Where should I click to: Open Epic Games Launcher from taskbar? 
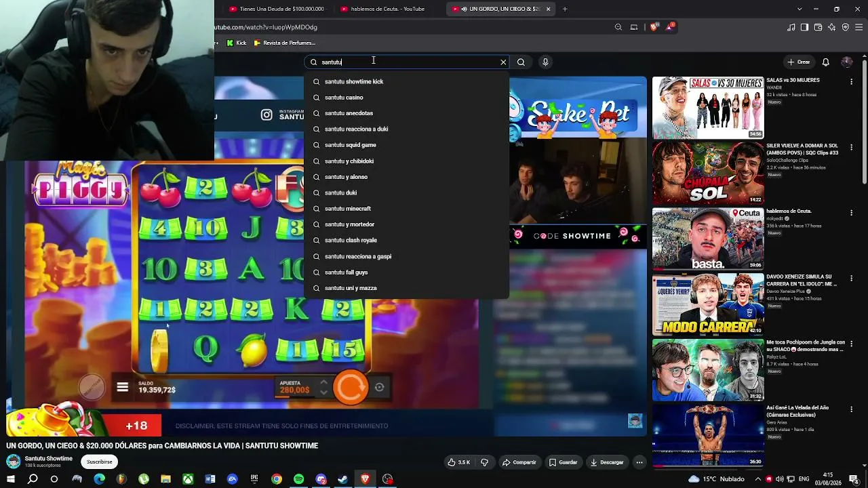click(254, 479)
